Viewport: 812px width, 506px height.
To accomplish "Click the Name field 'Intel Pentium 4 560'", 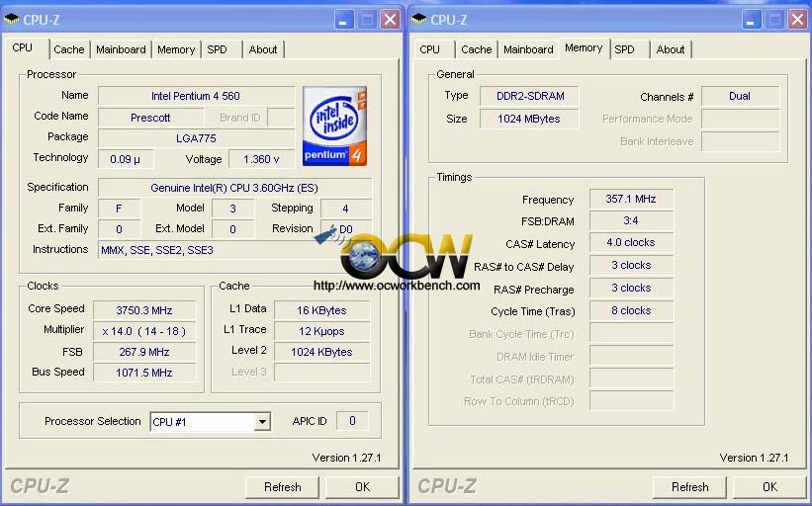I will click(x=196, y=96).
